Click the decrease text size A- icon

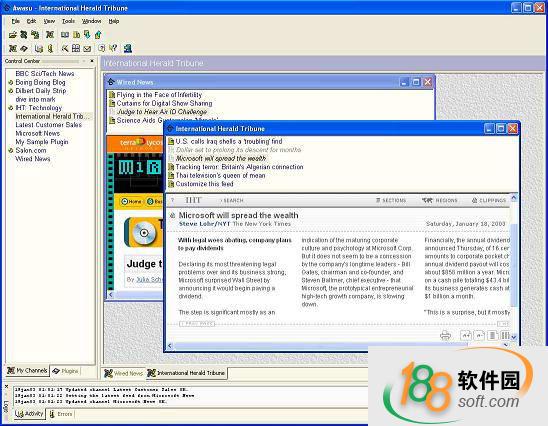point(479,335)
